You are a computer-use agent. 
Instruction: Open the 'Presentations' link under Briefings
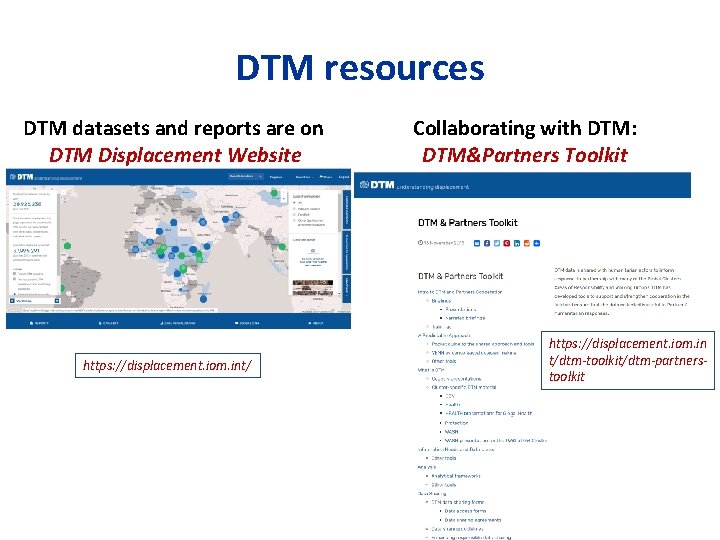(x=461, y=309)
